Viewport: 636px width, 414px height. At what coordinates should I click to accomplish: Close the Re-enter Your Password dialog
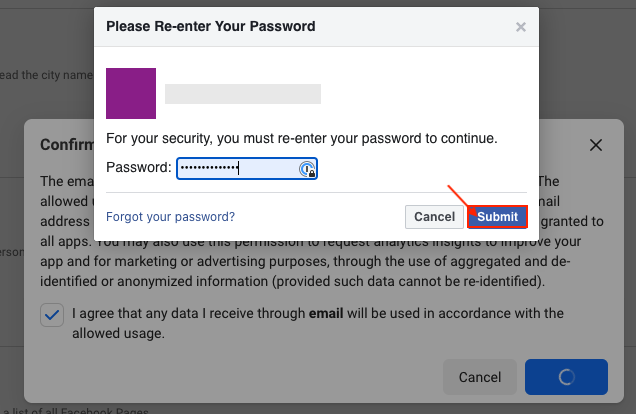(x=521, y=27)
